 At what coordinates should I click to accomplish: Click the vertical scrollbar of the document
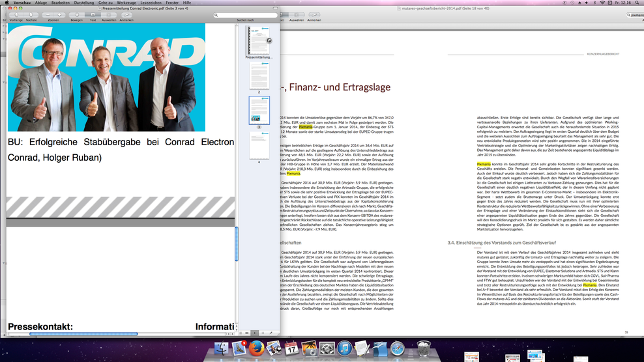237,244
